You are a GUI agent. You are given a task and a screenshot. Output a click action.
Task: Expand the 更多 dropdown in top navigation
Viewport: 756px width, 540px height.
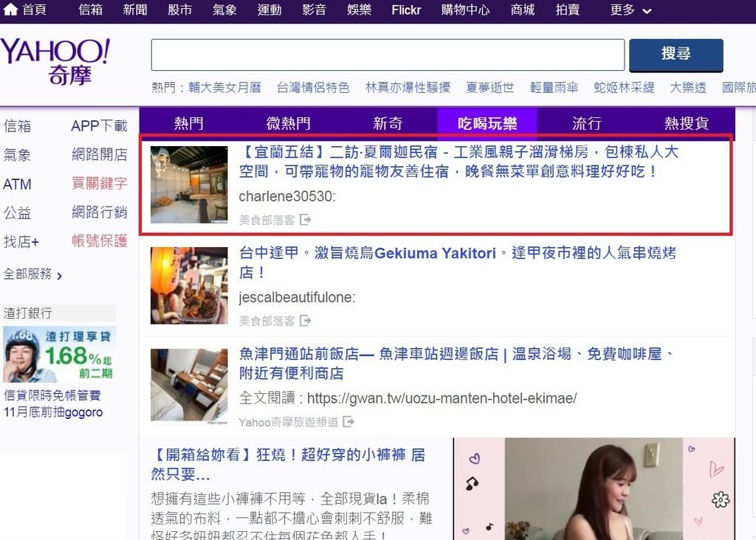tap(630, 10)
